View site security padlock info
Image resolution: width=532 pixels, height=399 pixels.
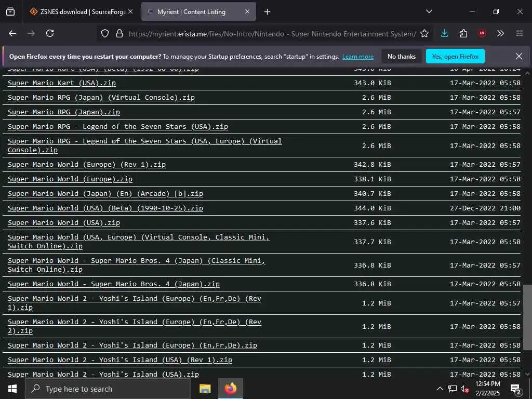119,33
